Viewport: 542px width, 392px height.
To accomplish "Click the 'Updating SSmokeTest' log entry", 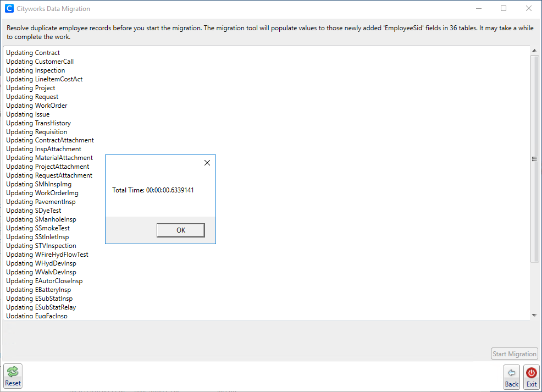I will [38, 228].
